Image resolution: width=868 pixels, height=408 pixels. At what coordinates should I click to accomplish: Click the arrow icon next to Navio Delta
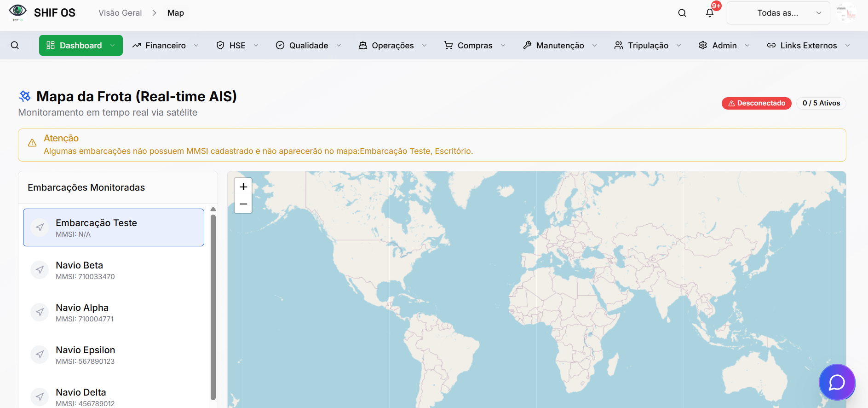[40, 397]
